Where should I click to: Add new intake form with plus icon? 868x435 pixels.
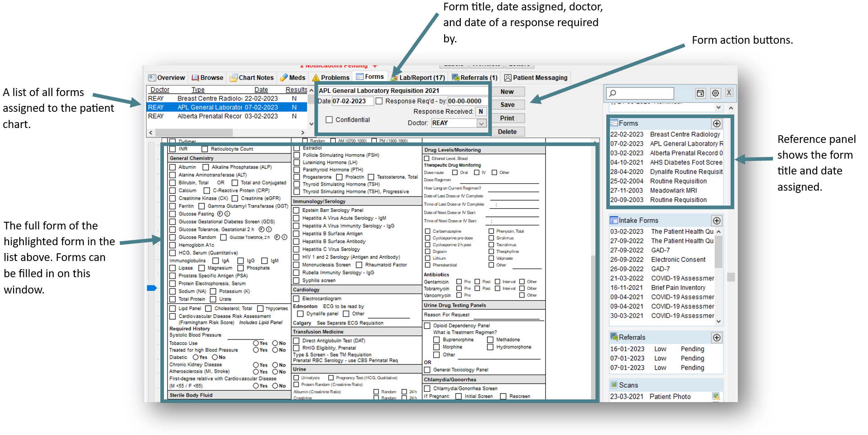[x=717, y=220]
